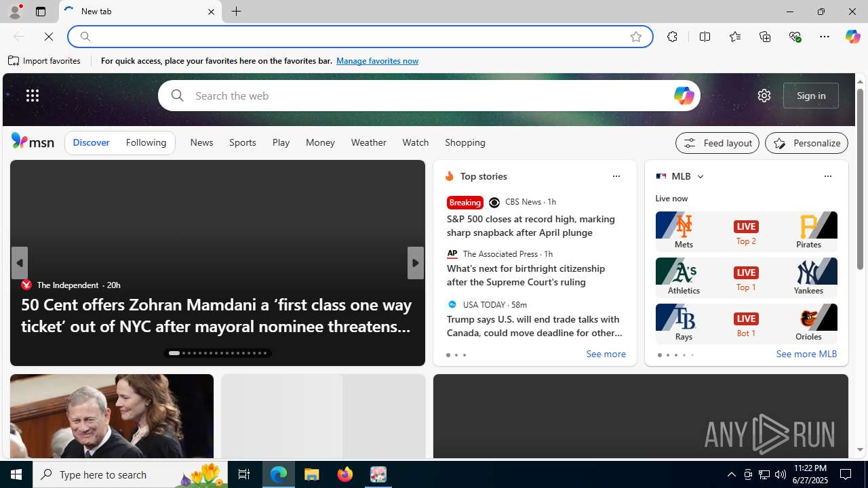Launch Firefox from taskbar
Viewport: 868px width, 488px height.
coord(345,474)
